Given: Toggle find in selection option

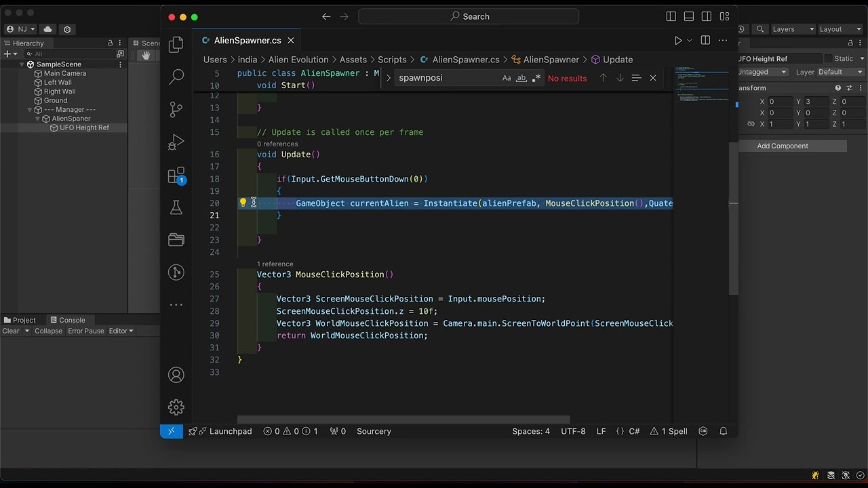Looking at the screenshot, I should point(636,78).
